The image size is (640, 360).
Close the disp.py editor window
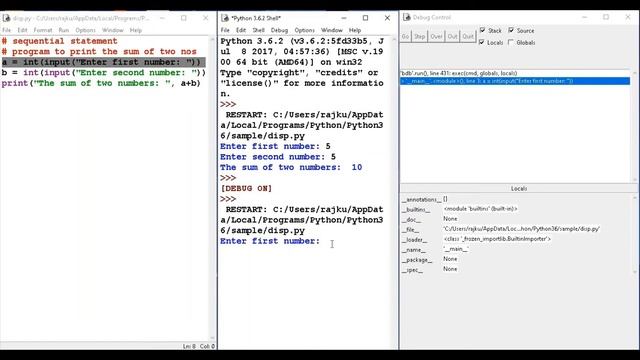click(206, 18)
